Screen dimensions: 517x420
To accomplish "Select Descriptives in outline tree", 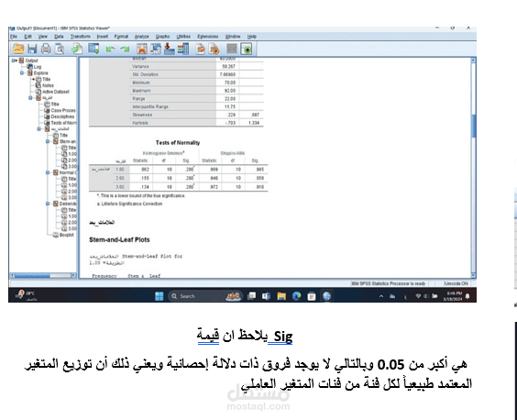I will (x=62, y=116).
